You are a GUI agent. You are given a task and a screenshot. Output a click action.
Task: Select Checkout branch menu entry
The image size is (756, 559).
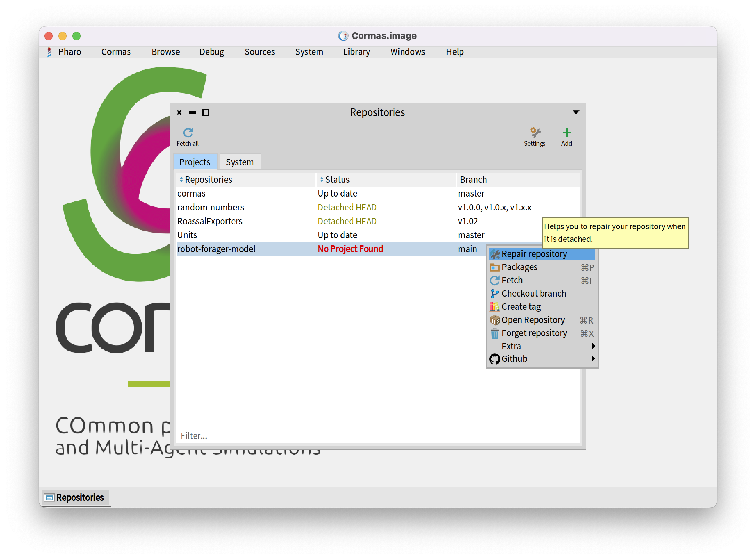click(534, 294)
